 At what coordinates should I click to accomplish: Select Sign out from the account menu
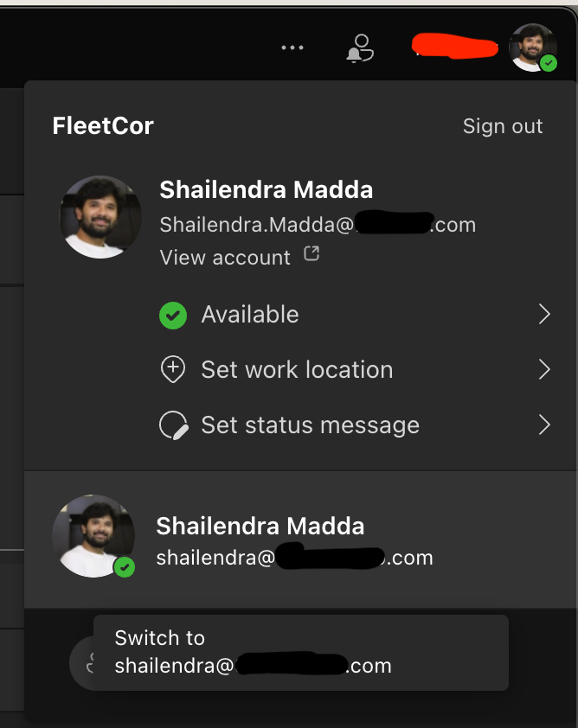click(x=503, y=125)
